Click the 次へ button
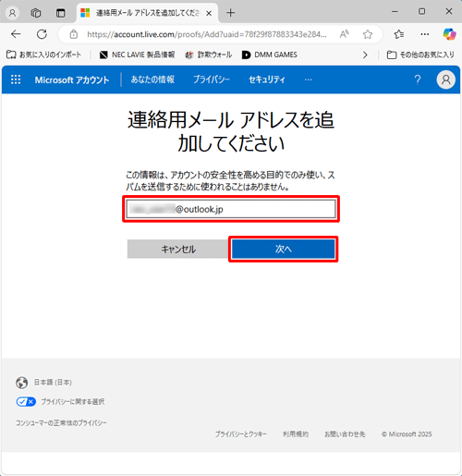Screen dimensions: 462x476 [284, 249]
